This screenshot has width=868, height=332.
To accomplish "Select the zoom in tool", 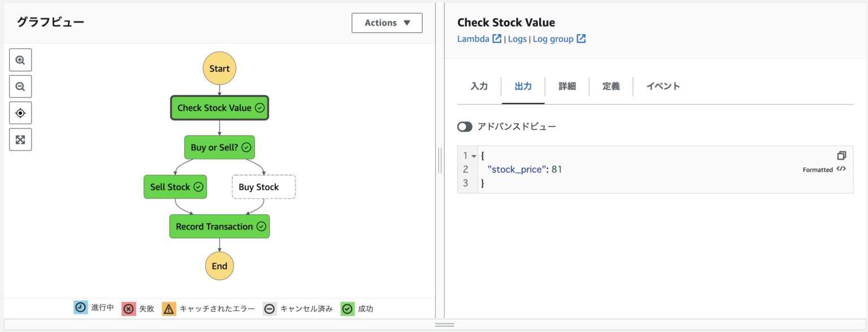I will (x=20, y=59).
